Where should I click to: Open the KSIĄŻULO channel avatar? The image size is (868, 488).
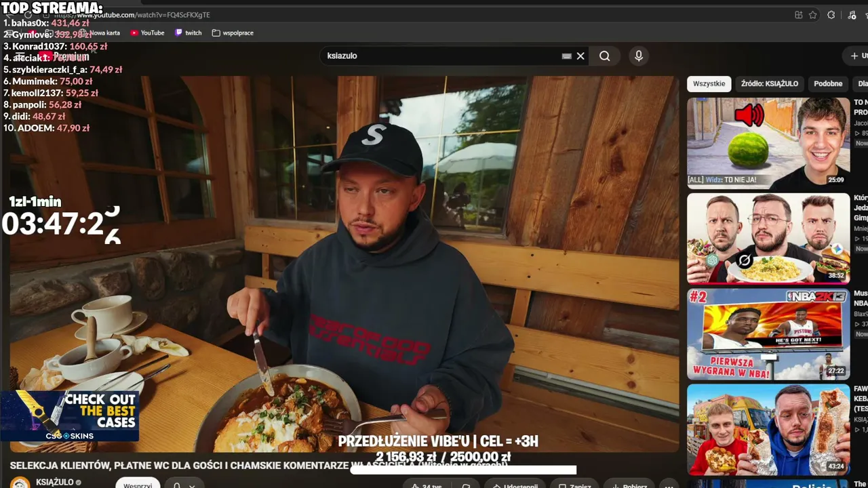point(20,483)
